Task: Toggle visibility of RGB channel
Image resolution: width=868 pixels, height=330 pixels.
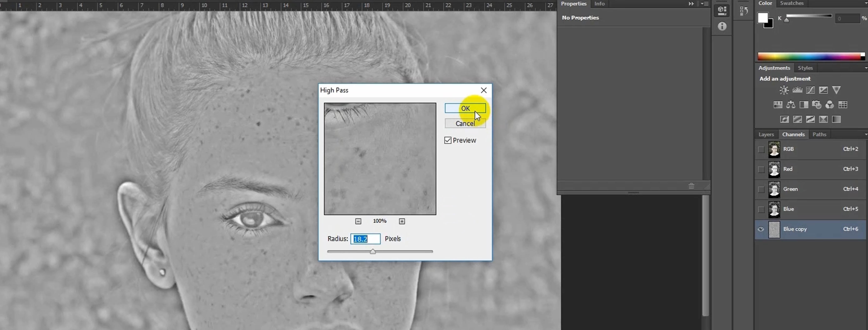Action: click(x=761, y=149)
